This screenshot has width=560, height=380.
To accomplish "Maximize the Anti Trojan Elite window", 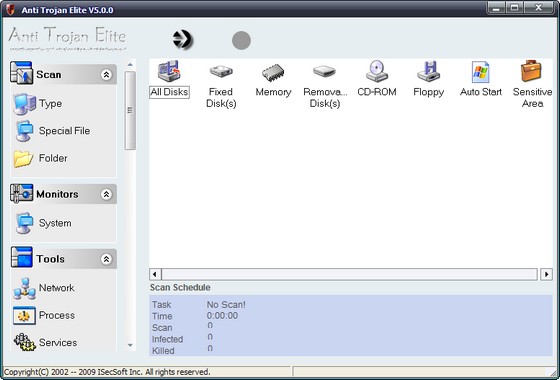I will pyautogui.click(x=514, y=8).
